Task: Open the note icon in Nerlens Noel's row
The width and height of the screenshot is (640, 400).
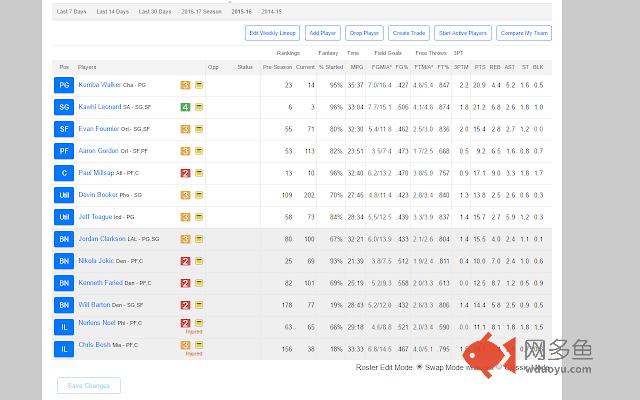Action: point(199,323)
